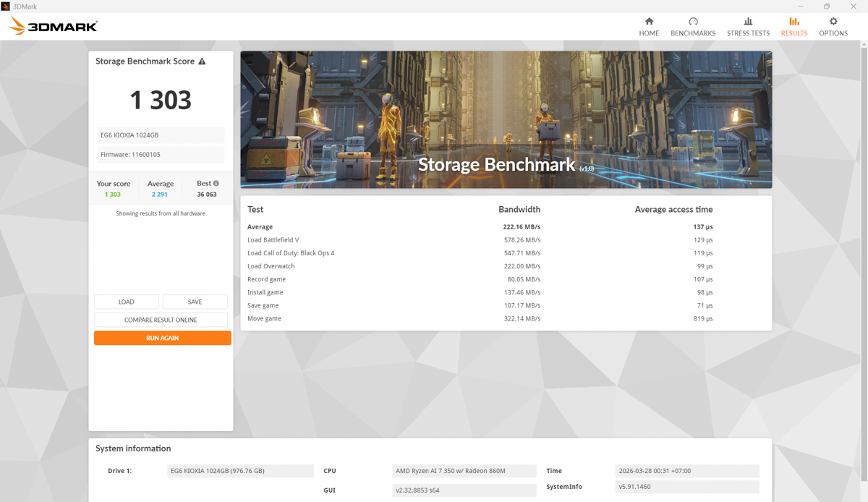Click the LOAD button
Screen dimensions: 868x502
point(126,302)
